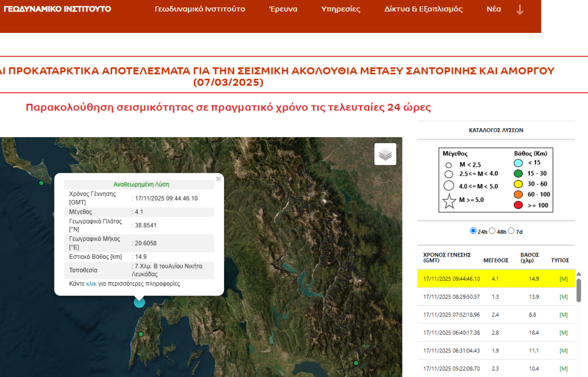Click the green marker in the upper-left sea area
Image resolution: width=588 pixels, height=377 pixels.
click(41, 183)
